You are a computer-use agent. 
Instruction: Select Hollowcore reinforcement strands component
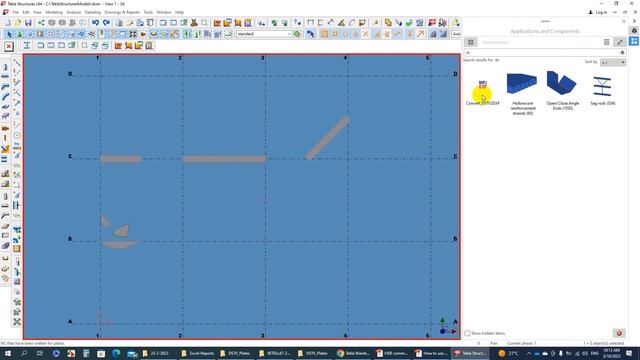click(522, 94)
